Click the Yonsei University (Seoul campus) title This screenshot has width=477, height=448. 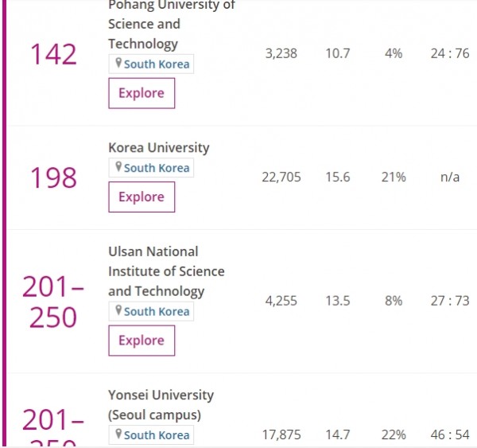coord(161,405)
